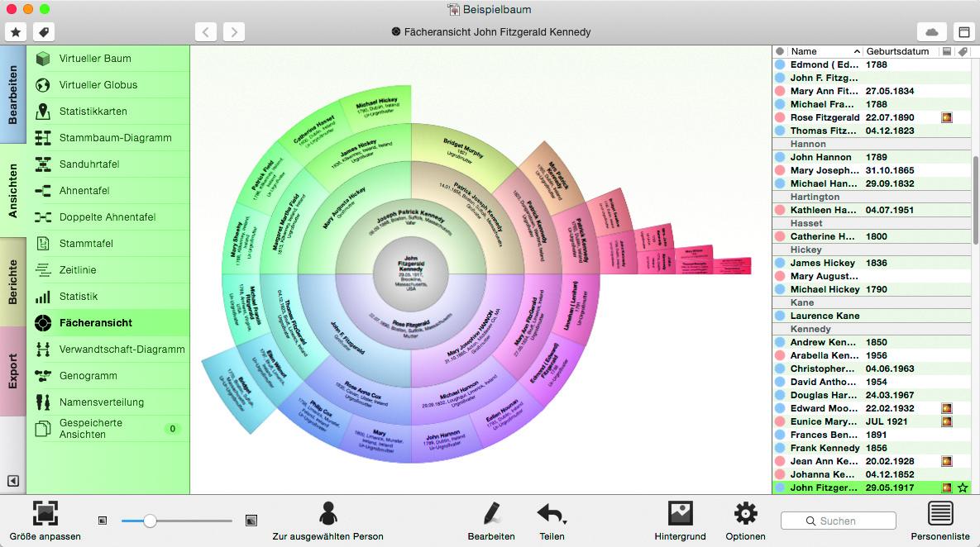This screenshot has width=980, height=547.
Task: Open Statistik view
Action: pyautogui.click(x=108, y=296)
